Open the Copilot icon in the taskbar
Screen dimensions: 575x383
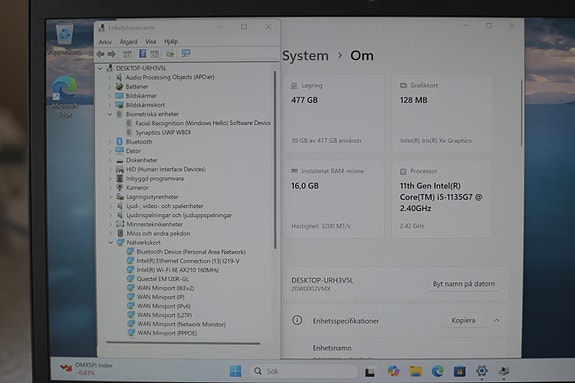click(393, 371)
